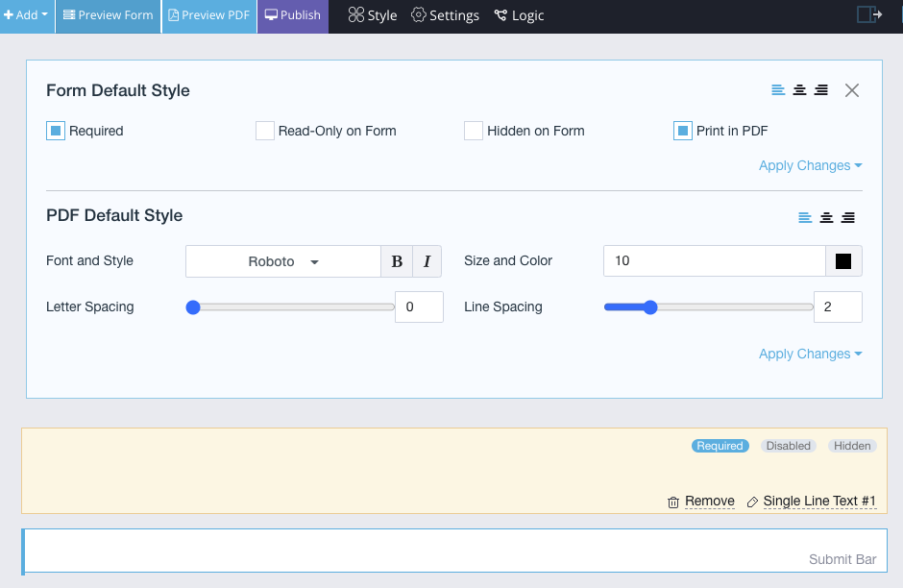The height and width of the screenshot is (588, 903).
Task: Click the Publish button
Action: pyautogui.click(x=292, y=15)
